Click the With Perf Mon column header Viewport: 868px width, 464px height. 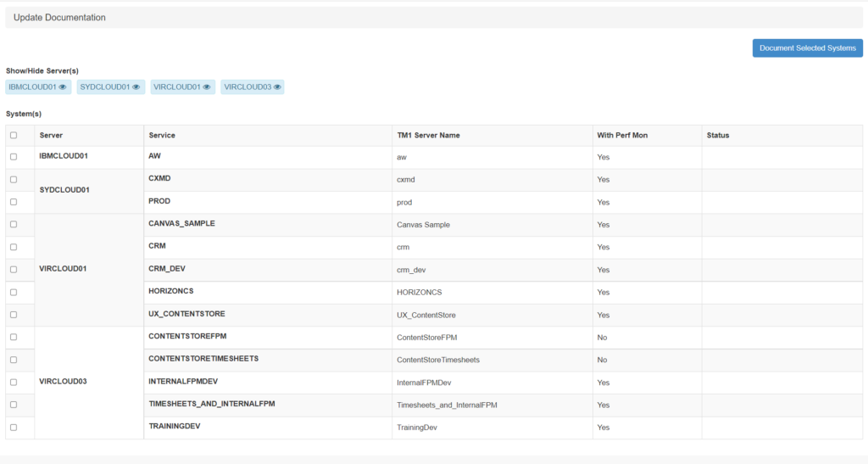point(622,136)
